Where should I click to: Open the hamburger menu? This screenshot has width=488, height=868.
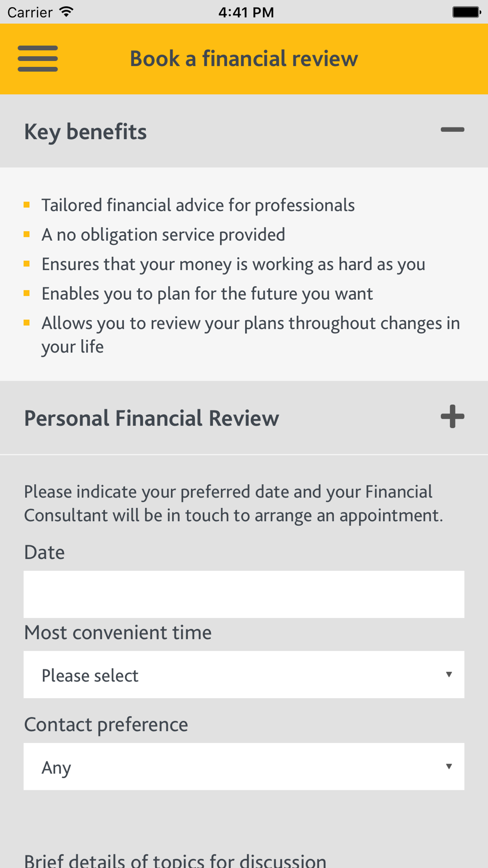[38, 59]
